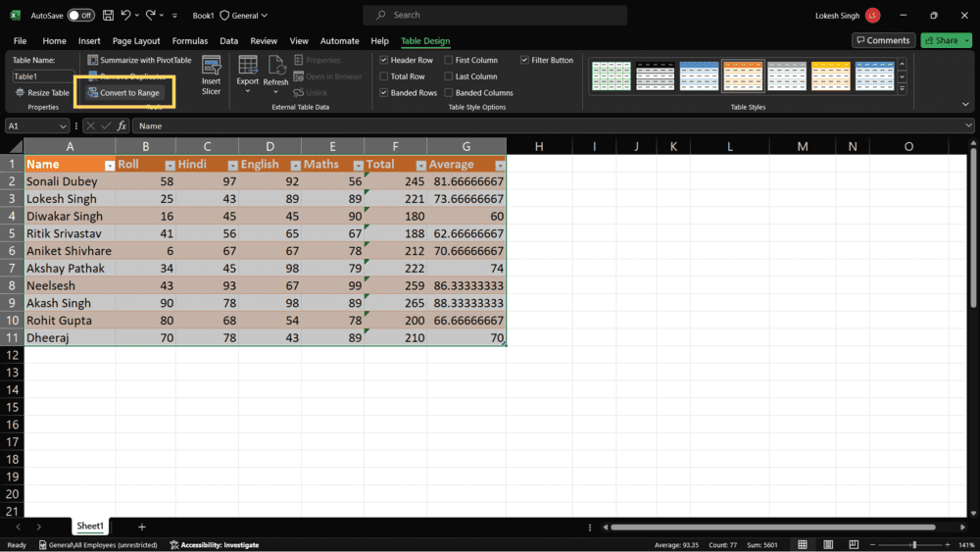Open Name column filter dropdown
This screenshot has width=980, height=552.
click(x=110, y=166)
